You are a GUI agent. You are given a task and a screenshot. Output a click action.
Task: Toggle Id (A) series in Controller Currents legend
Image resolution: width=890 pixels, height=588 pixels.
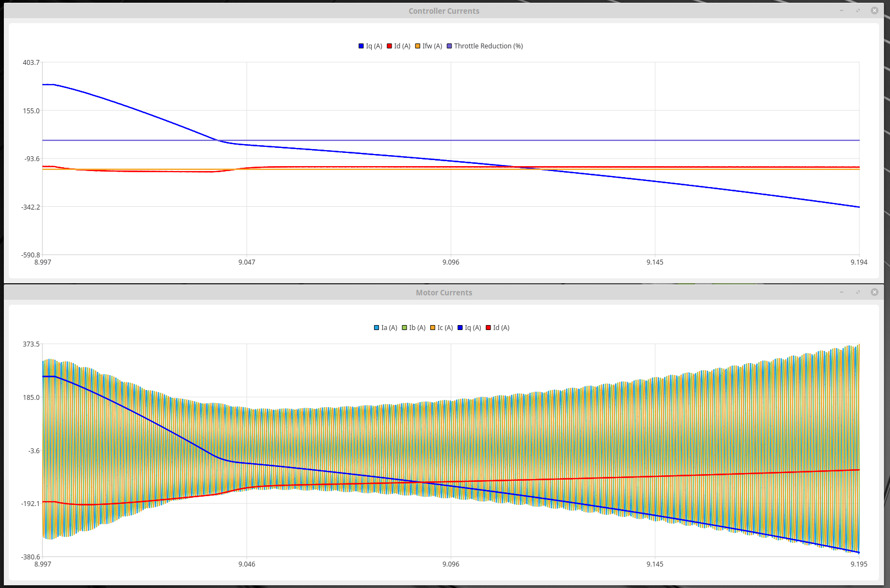(x=398, y=46)
